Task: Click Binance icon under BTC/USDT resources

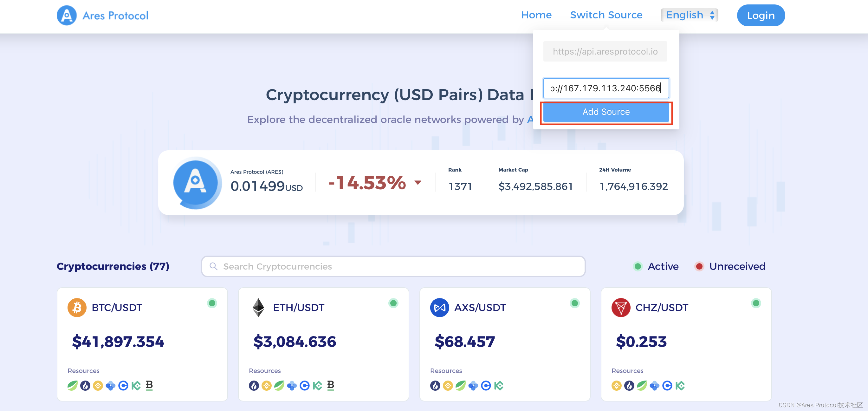Action: [x=98, y=385]
